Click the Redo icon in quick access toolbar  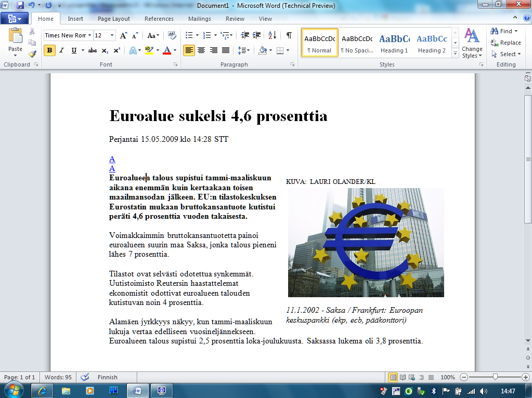coord(48,5)
